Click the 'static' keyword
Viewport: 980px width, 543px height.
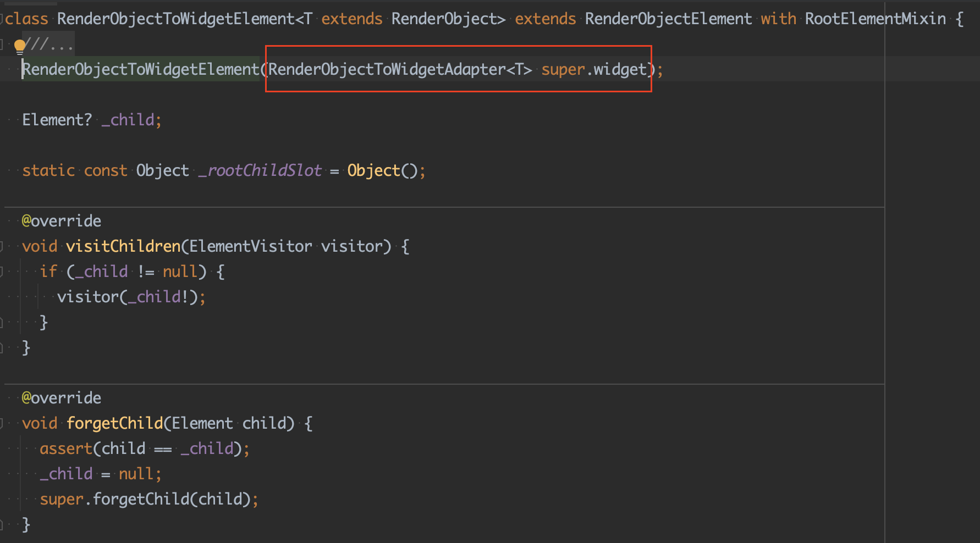(48, 170)
